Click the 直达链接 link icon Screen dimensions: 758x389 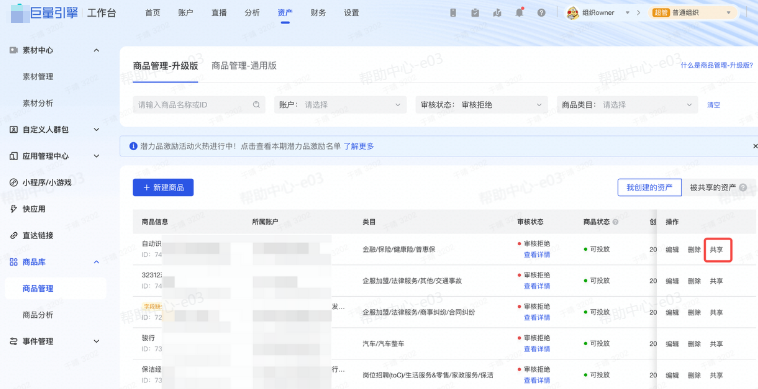pyautogui.click(x=14, y=235)
